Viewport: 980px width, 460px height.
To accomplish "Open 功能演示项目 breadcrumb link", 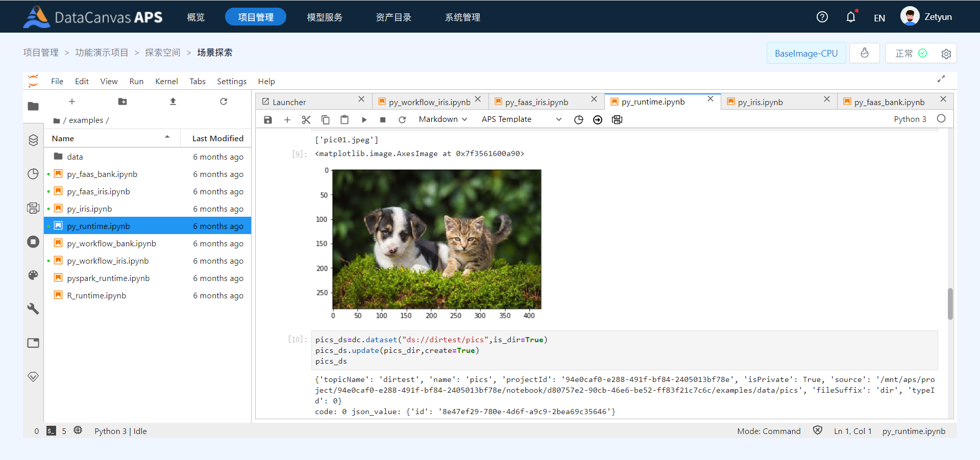I will (x=102, y=53).
